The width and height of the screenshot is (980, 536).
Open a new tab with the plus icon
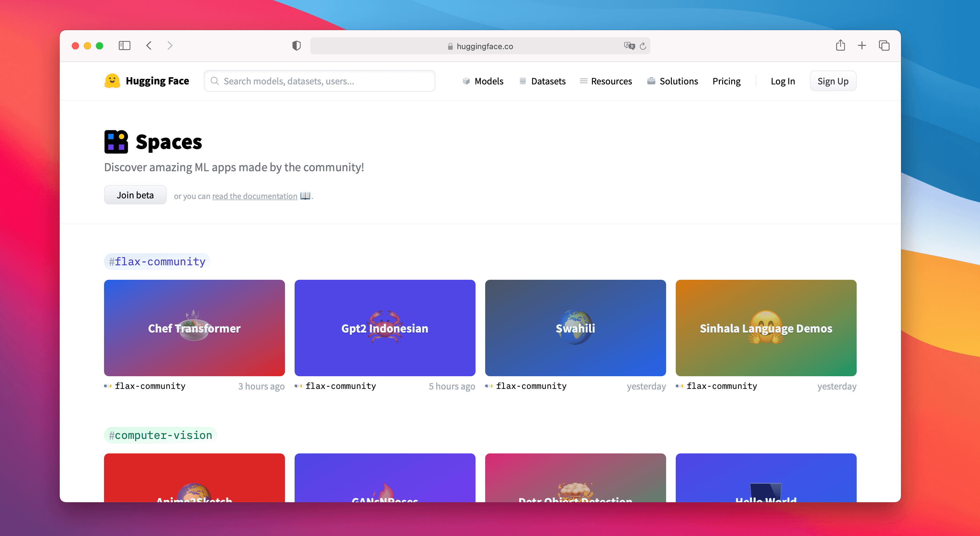tap(862, 46)
